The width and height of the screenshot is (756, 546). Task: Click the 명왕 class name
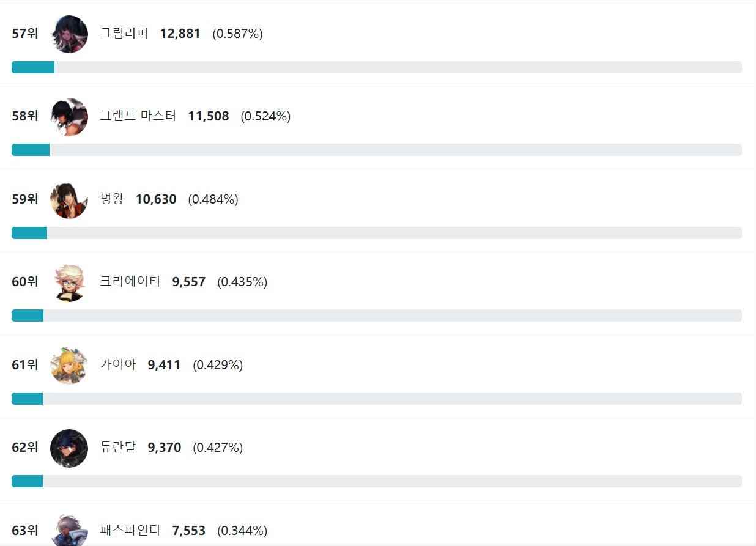coord(111,199)
